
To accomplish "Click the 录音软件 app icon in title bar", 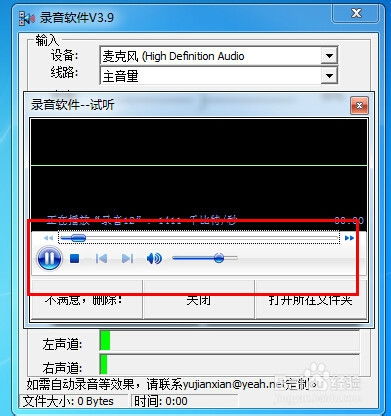I will [x=27, y=18].
